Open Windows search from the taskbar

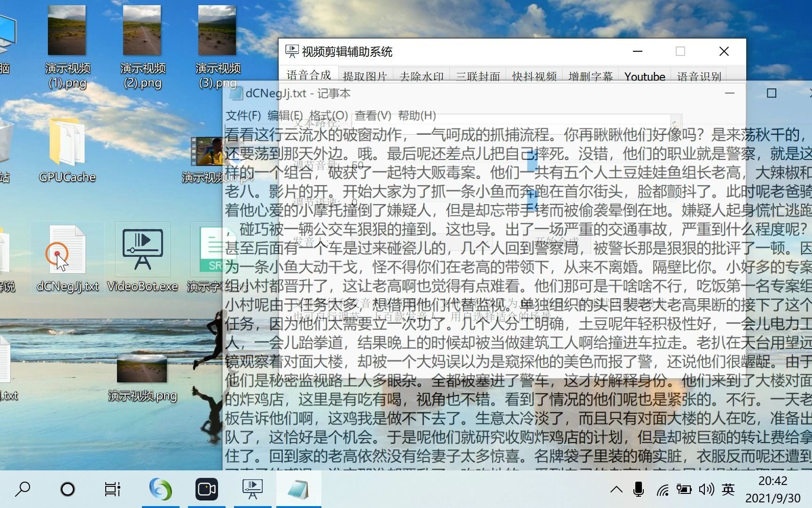(23, 489)
